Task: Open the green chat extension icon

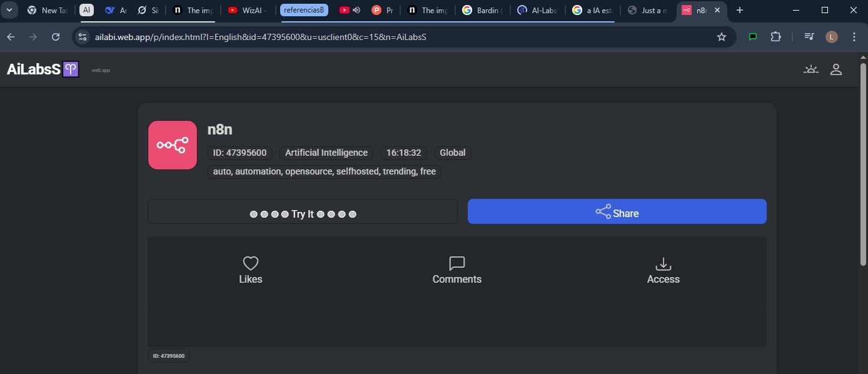Action: tap(753, 37)
